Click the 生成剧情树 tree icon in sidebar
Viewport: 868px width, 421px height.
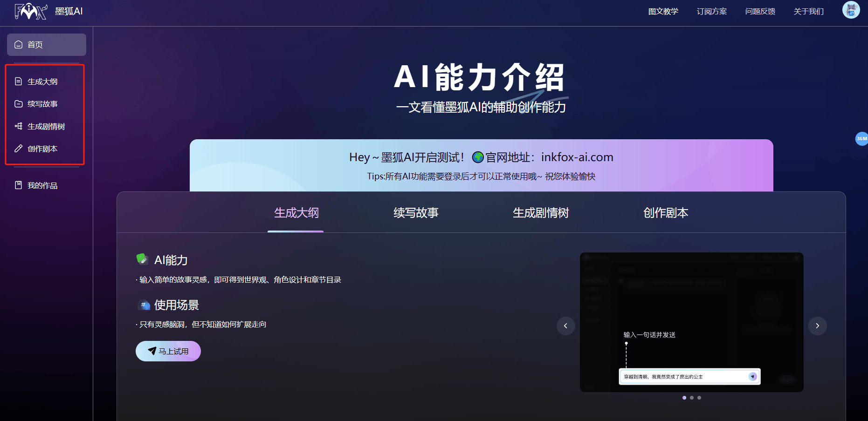(19, 126)
